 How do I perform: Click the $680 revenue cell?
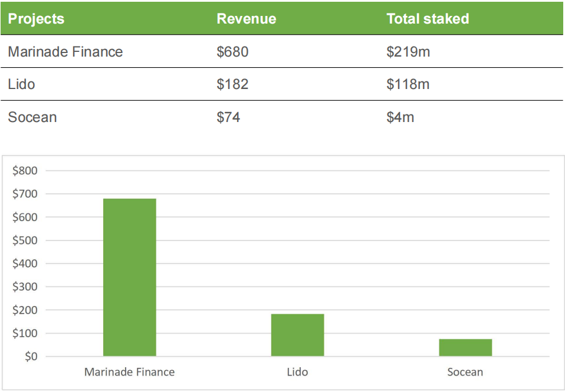click(x=232, y=52)
